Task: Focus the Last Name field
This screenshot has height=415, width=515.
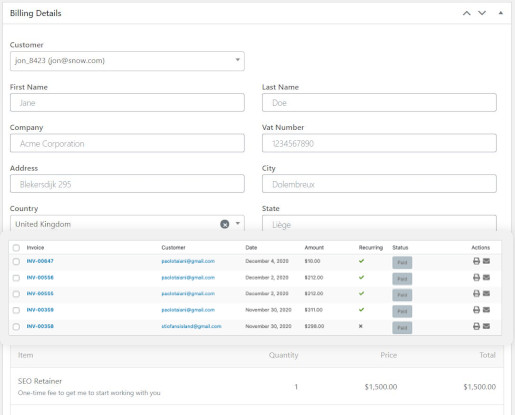Action: (379, 102)
